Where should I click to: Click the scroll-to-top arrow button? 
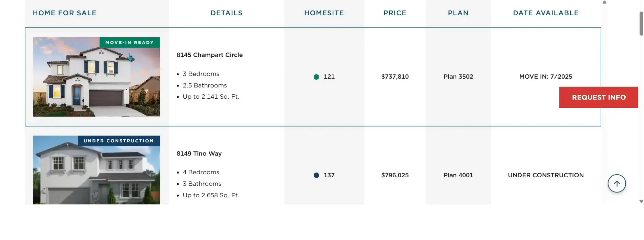click(x=617, y=183)
